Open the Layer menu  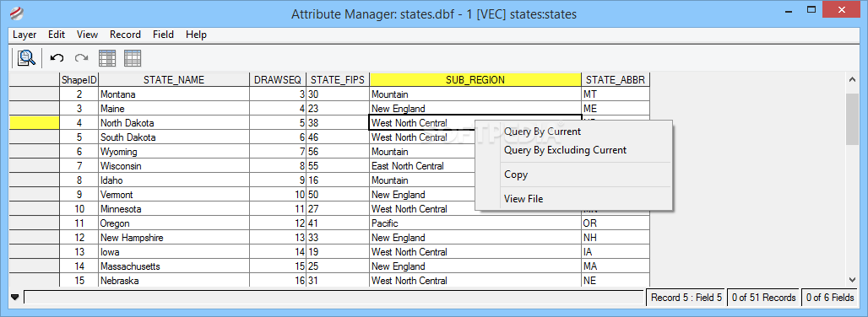point(24,35)
